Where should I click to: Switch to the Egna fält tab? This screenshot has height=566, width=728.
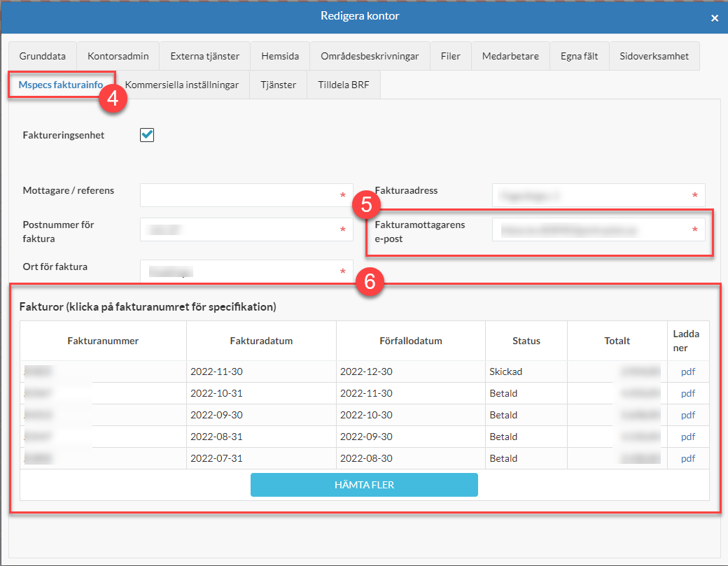tap(579, 56)
